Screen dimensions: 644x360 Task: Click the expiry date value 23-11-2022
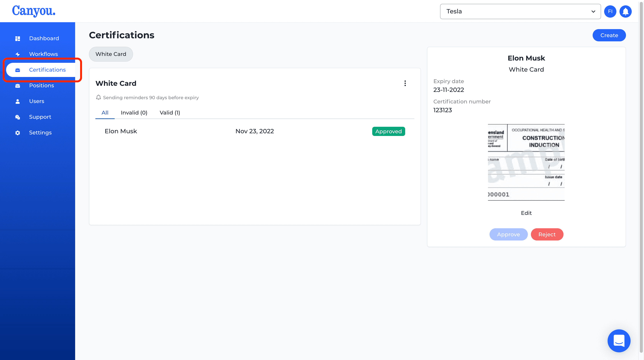pos(449,90)
